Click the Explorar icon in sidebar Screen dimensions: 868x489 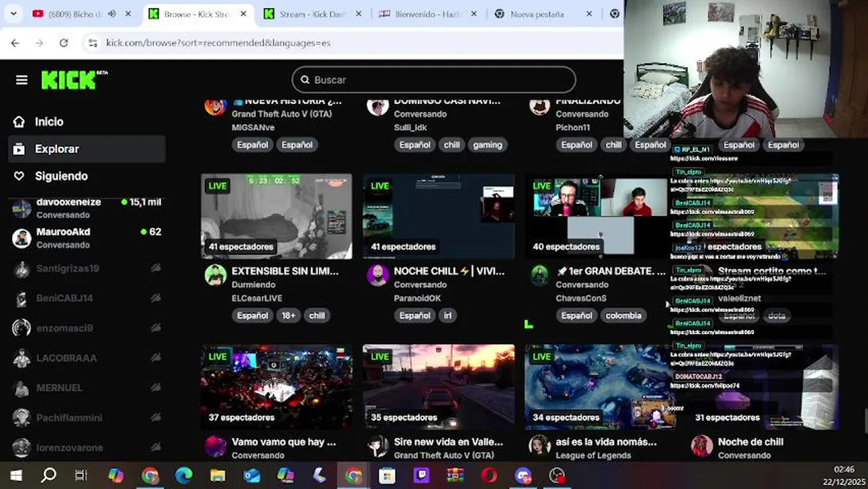click(x=19, y=149)
